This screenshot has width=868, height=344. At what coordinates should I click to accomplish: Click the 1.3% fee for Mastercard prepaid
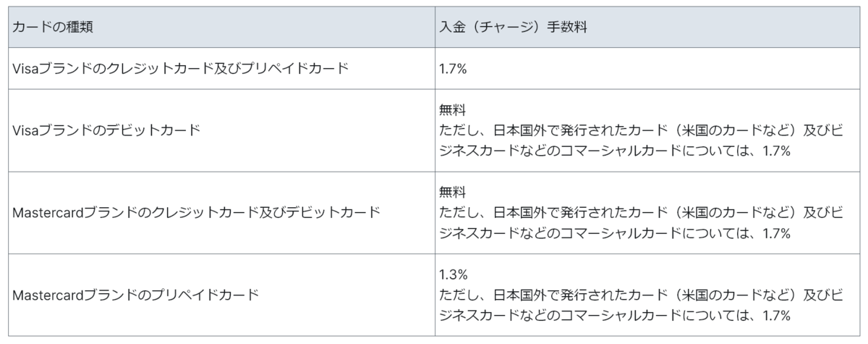tap(454, 275)
